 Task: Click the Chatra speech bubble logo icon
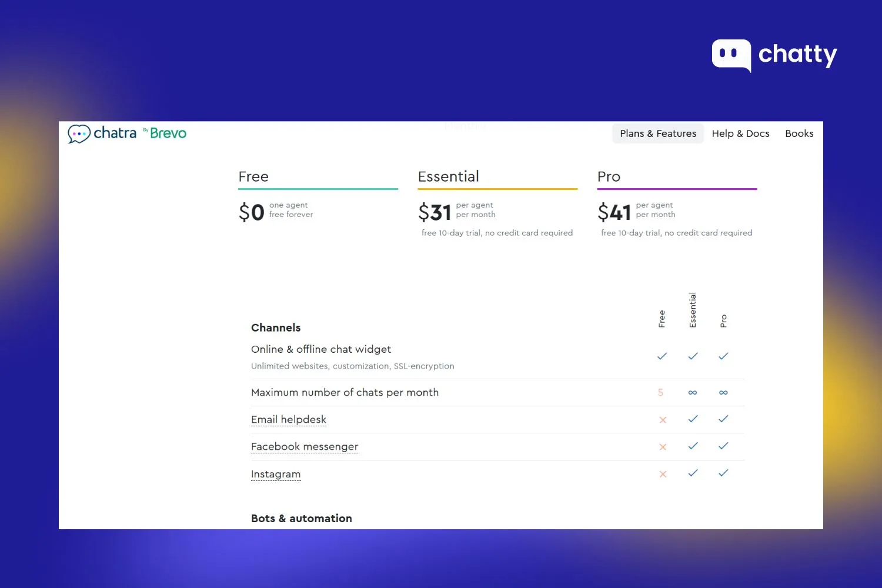click(79, 133)
